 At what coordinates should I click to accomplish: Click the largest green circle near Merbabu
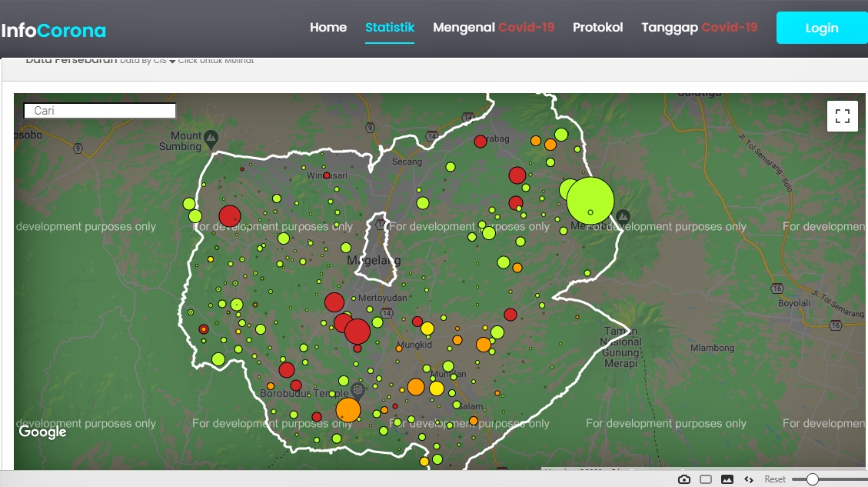tap(590, 201)
